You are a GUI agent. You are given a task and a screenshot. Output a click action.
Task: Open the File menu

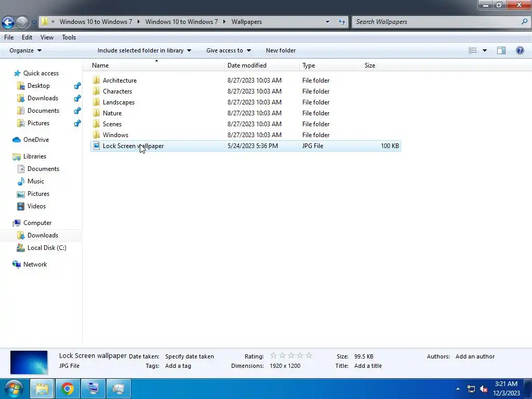tap(9, 37)
